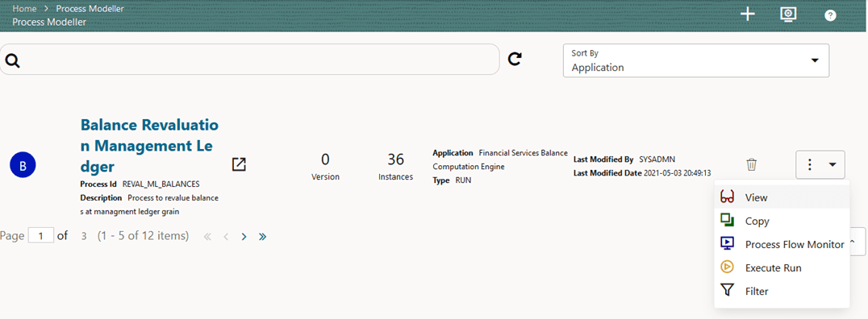Click the View glasses icon
The width and height of the screenshot is (868, 319).
[728, 197]
